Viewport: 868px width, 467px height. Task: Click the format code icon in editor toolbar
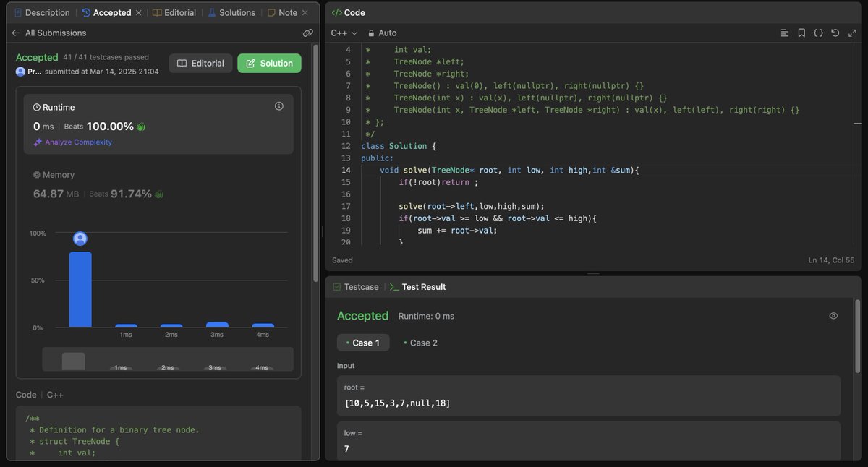pyautogui.click(x=785, y=33)
